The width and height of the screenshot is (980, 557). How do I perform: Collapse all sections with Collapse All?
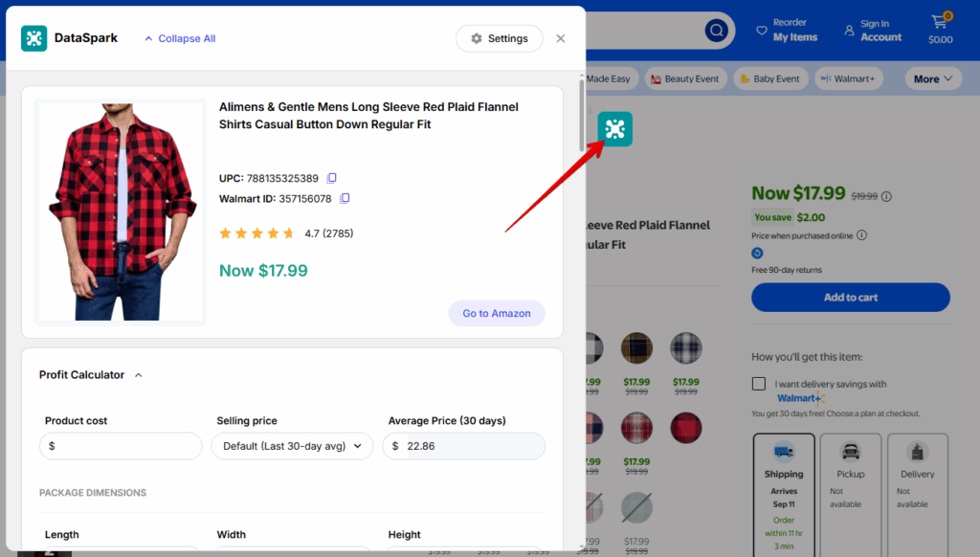tap(180, 38)
